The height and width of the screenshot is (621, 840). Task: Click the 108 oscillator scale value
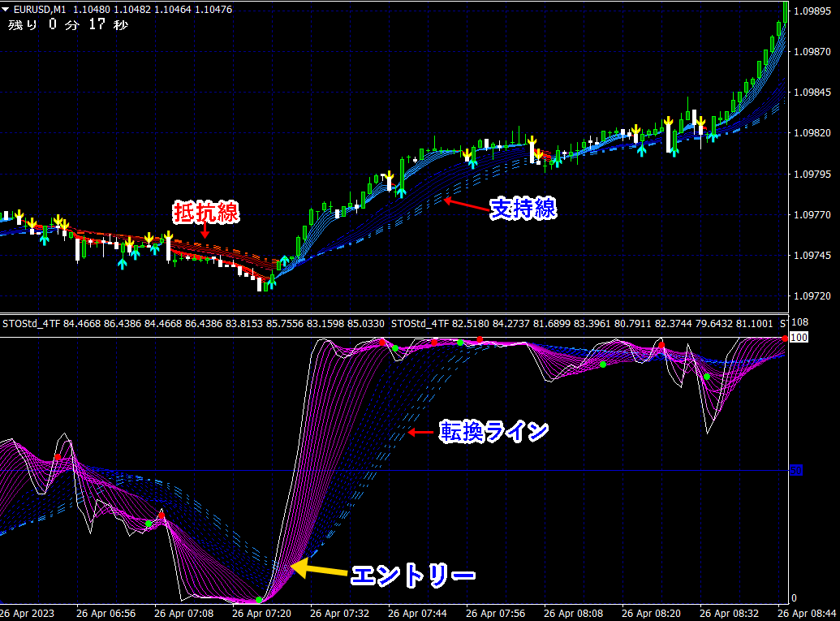pyautogui.click(x=799, y=322)
